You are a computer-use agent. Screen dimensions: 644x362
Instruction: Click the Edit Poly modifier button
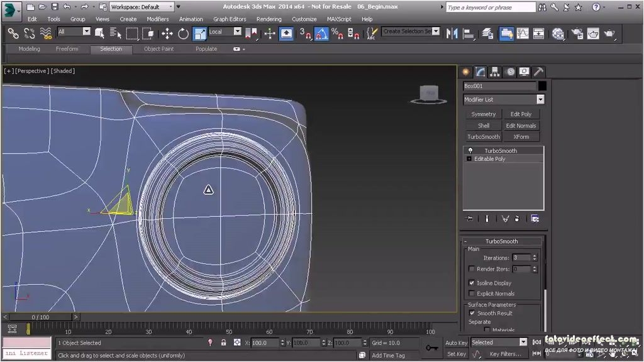point(521,114)
